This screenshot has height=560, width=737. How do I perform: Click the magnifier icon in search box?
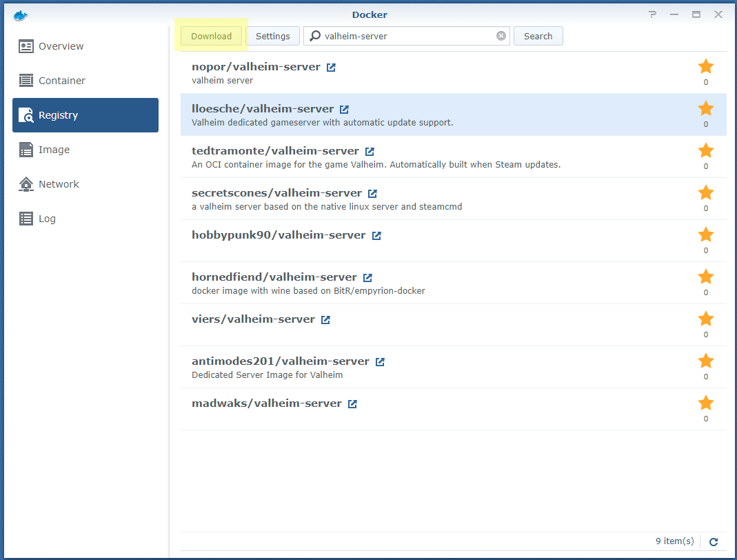[x=315, y=36]
